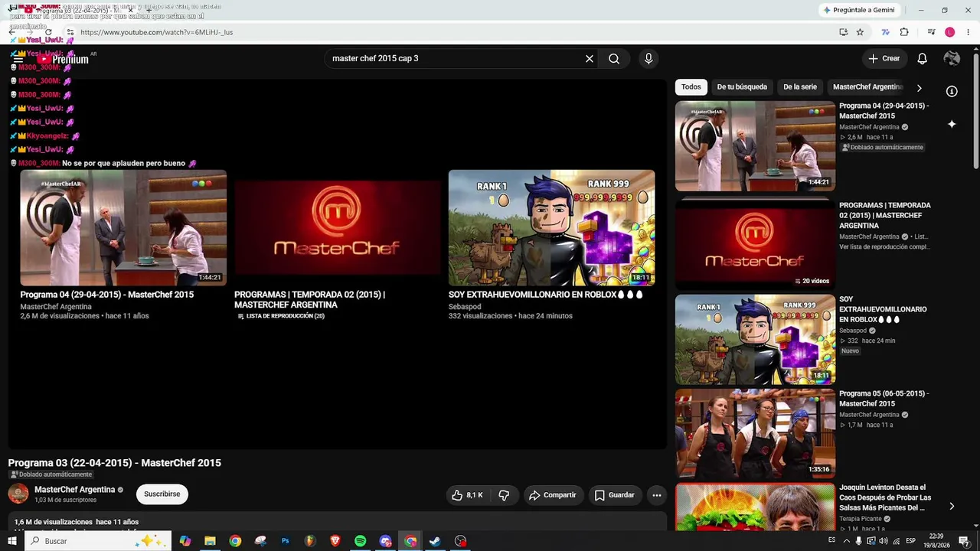Open Steam from the taskbar
980x551 pixels.
(435, 541)
